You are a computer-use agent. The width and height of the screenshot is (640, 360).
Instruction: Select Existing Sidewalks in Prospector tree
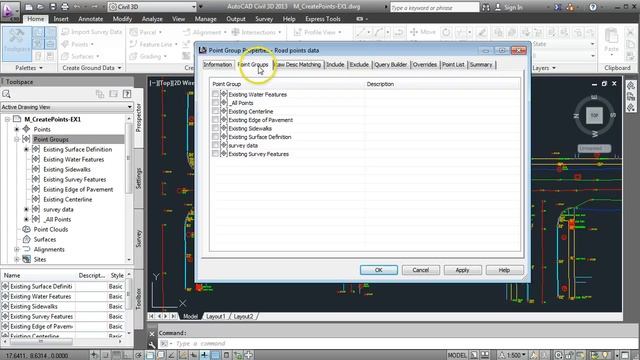click(67, 169)
